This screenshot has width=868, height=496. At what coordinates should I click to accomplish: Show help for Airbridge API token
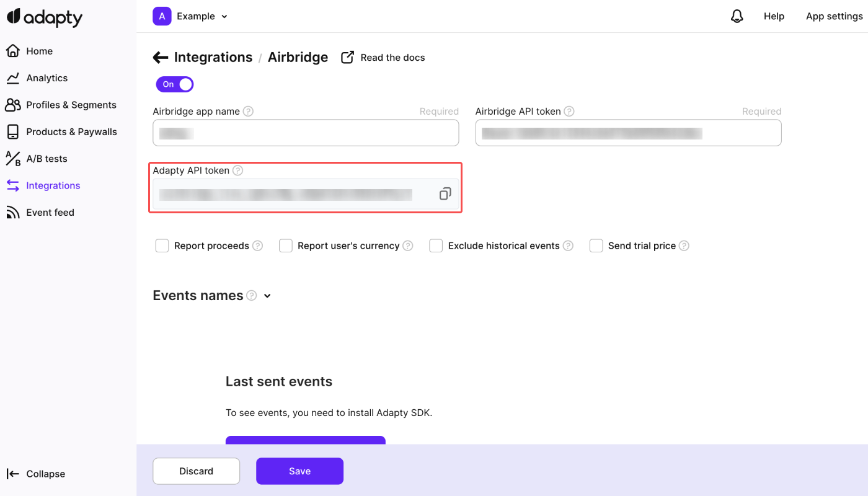coord(569,112)
